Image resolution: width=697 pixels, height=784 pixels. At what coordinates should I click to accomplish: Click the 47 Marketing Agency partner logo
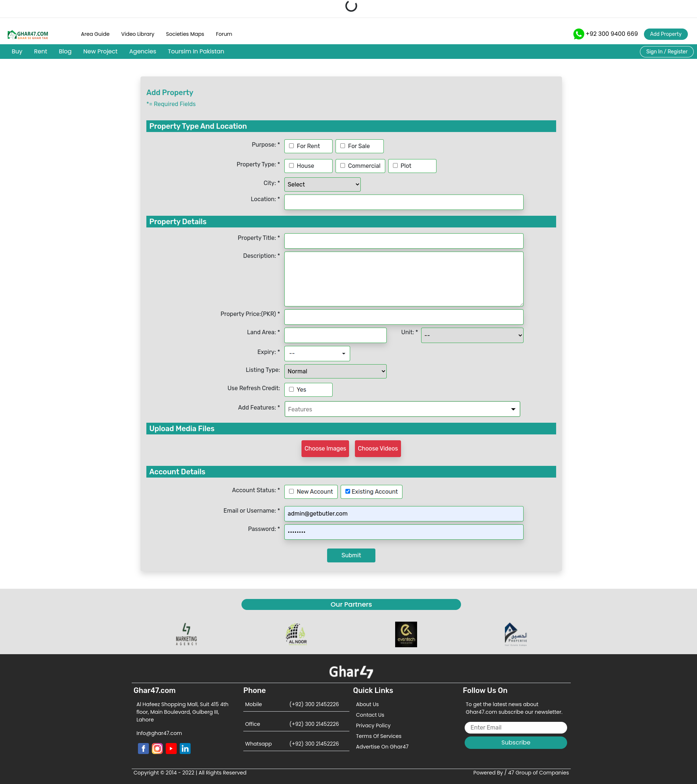(x=187, y=634)
